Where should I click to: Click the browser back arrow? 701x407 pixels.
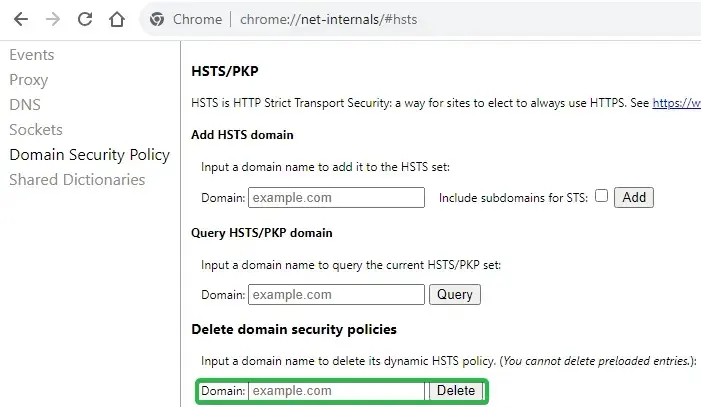21,19
